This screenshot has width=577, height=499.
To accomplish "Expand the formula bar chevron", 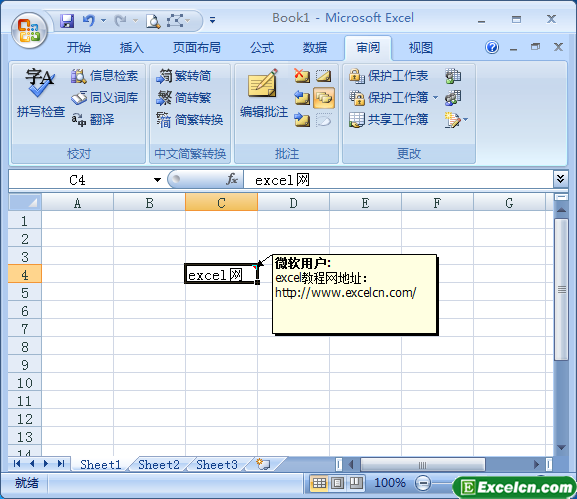I will click(560, 179).
